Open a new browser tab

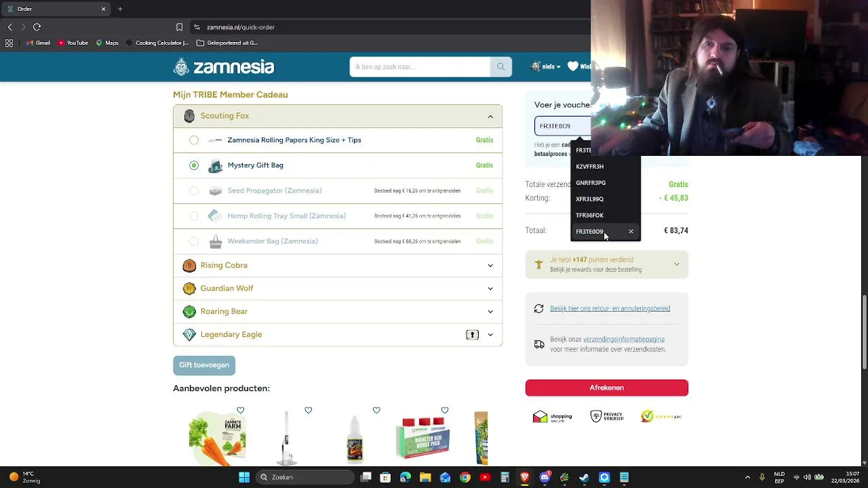point(120,9)
